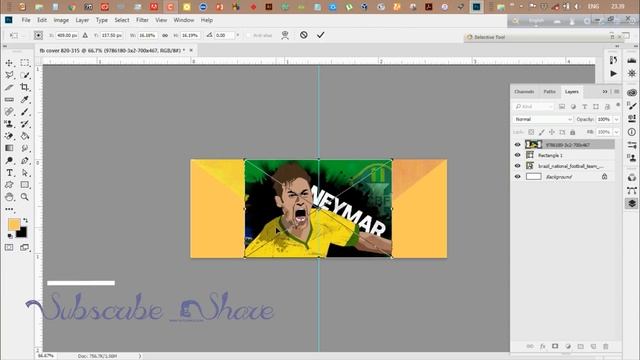Viewport: 640px width, 360px height.
Task: Select the Dodge tool
Action: 9,160
